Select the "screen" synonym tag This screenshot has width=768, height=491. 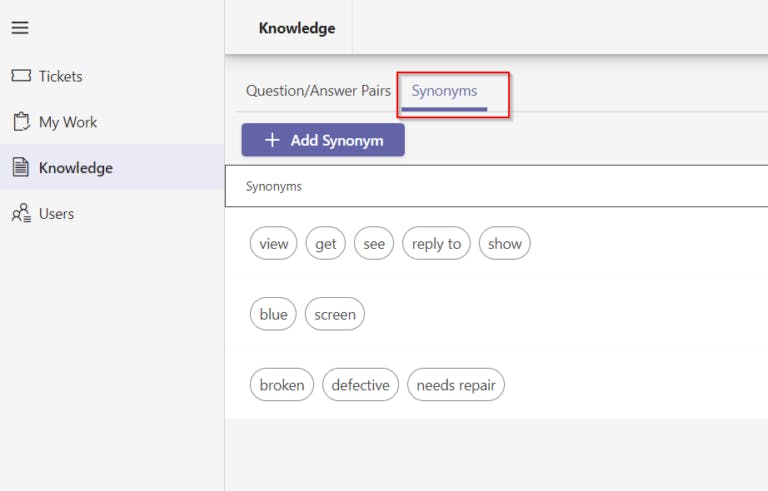(335, 314)
